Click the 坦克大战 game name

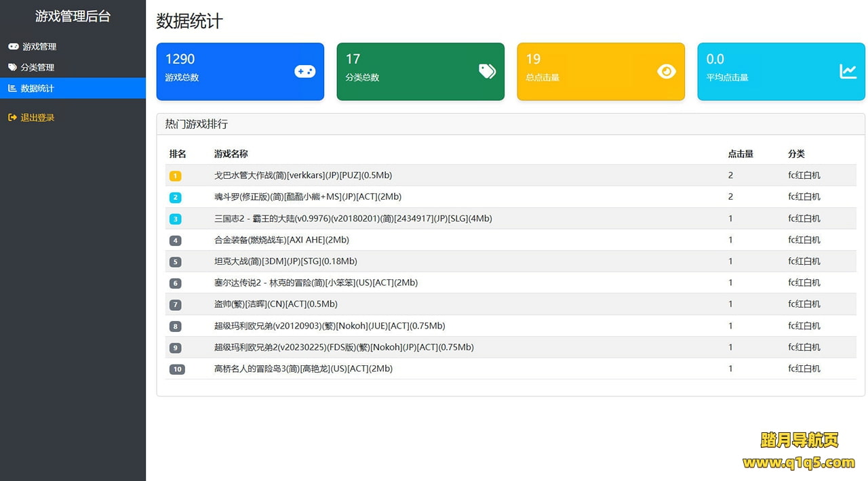coord(285,262)
